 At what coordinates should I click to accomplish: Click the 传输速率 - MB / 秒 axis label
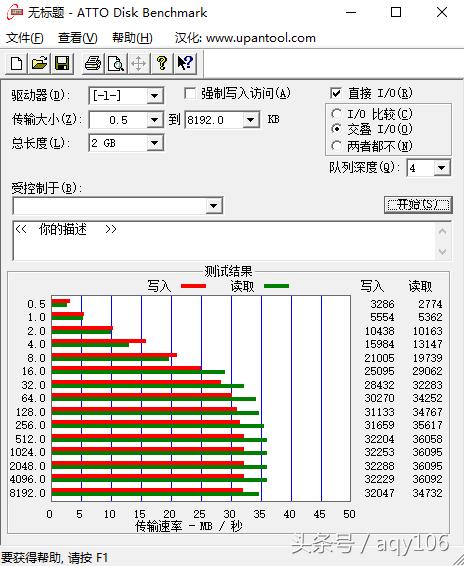(188, 526)
